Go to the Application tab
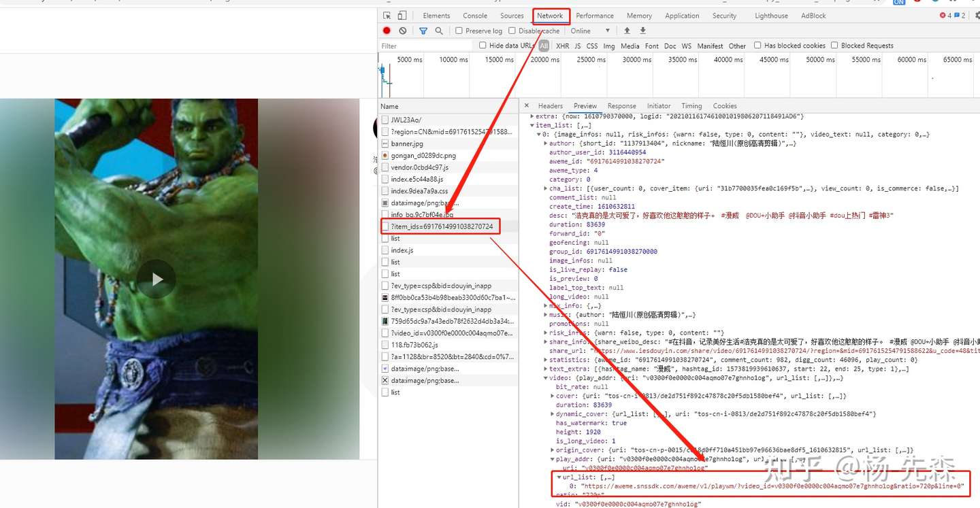The image size is (980, 508). tap(682, 16)
